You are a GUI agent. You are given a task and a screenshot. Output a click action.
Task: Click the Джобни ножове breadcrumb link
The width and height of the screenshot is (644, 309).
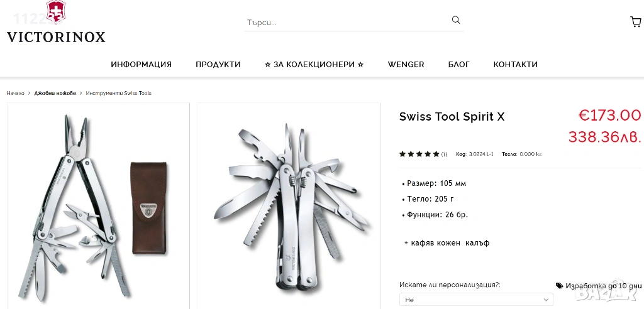pos(55,93)
